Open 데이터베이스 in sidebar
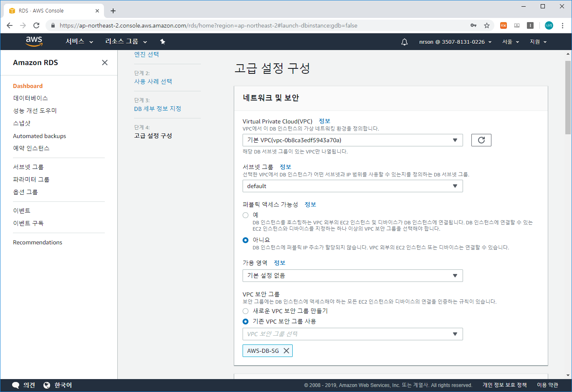This screenshot has width=572, height=392. click(30, 98)
